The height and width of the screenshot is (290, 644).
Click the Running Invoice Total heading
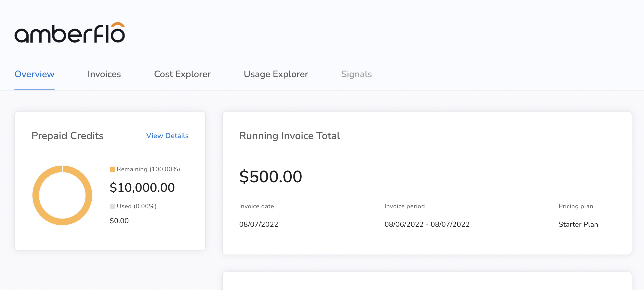point(289,136)
